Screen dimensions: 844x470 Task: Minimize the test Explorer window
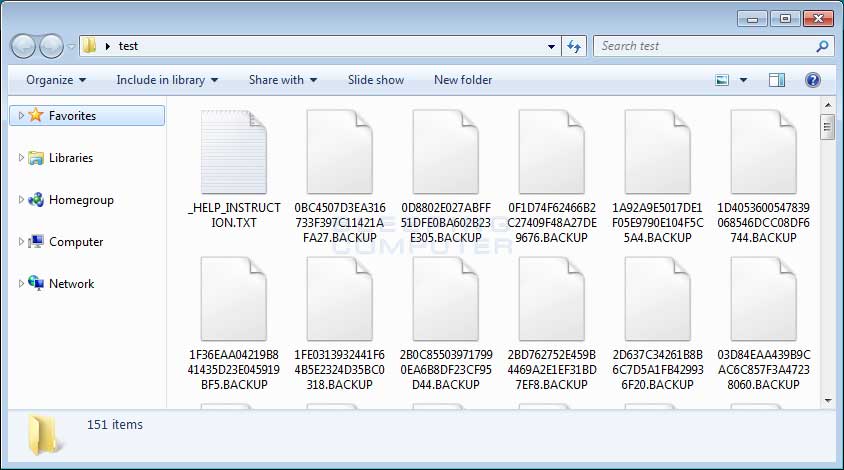click(x=752, y=19)
